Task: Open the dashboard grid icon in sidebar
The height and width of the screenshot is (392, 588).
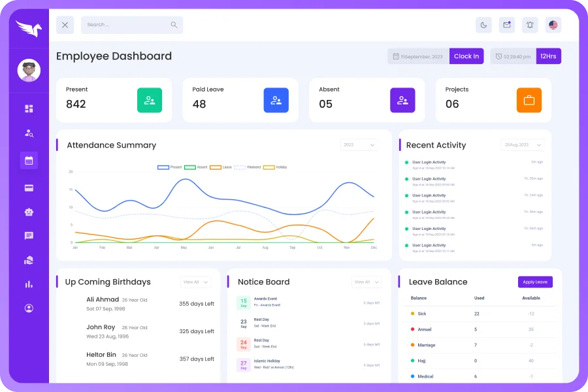Action: [x=29, y=108]
